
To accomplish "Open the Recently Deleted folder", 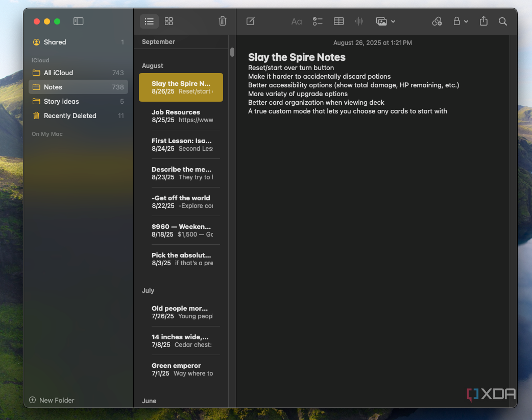I will tap(79, 115).
